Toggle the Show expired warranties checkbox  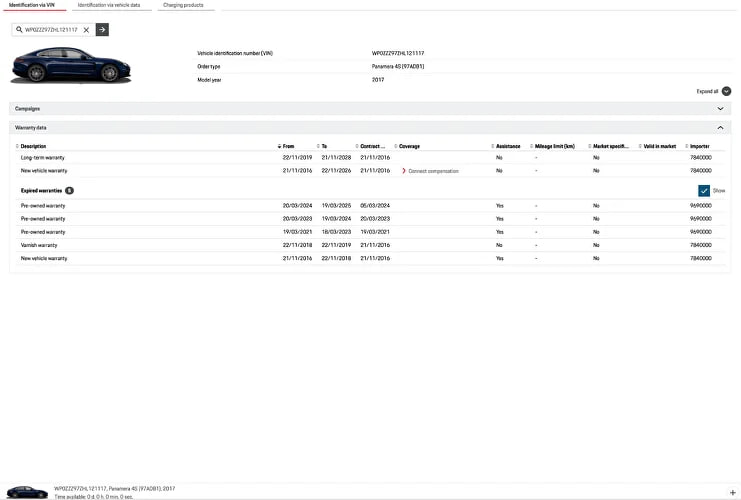click(x=704, y=190)
